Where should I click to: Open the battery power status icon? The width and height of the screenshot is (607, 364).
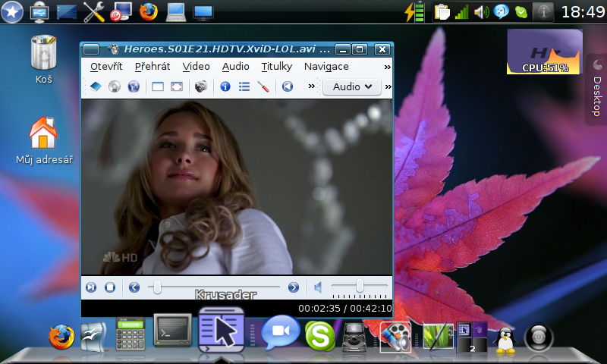pyautogui.click(x=415, y=12)
